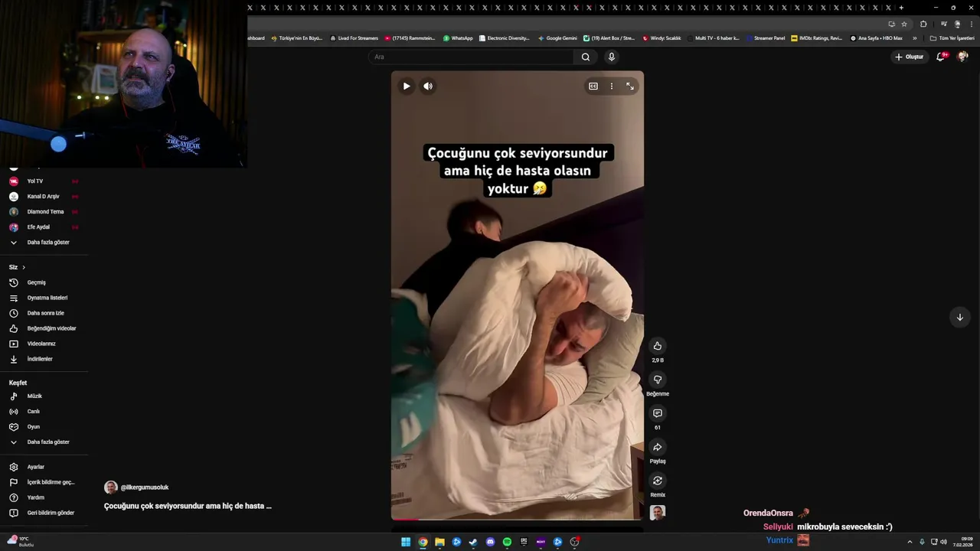This screenshot has height=551, width=980.
Task: Open the Diamond Tema subscription
Action: coord(44,212)
